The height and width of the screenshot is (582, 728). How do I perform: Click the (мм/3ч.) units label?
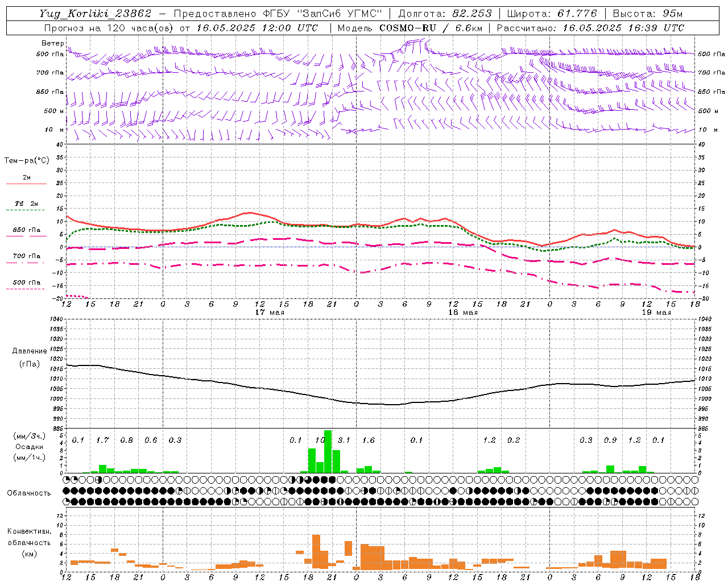click(29, 436)
